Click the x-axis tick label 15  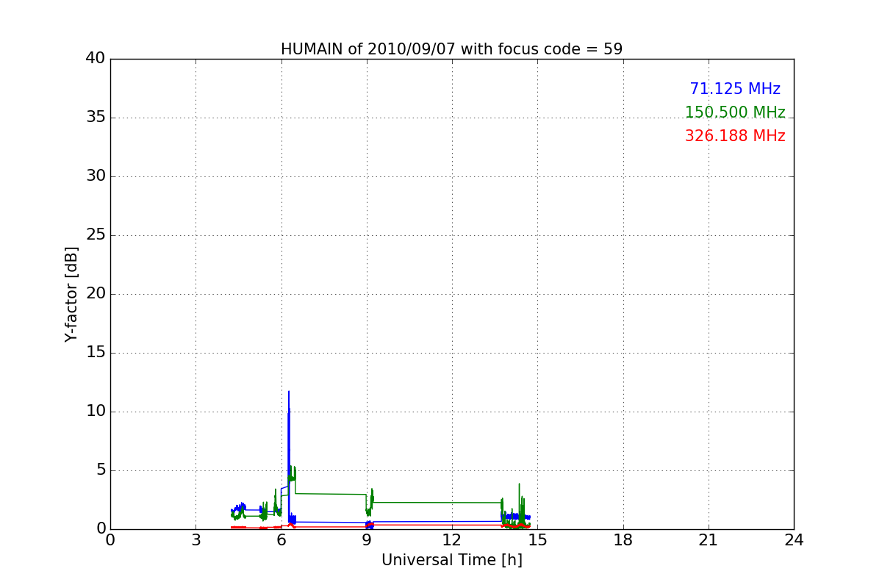point(537,540)
